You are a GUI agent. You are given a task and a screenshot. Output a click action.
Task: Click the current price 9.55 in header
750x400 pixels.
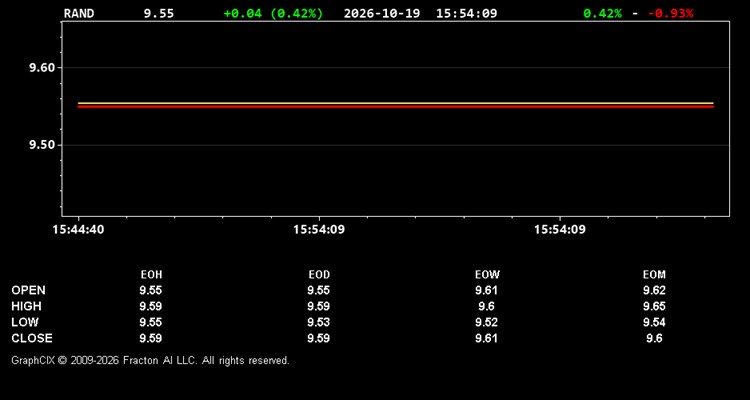[159, 13]
